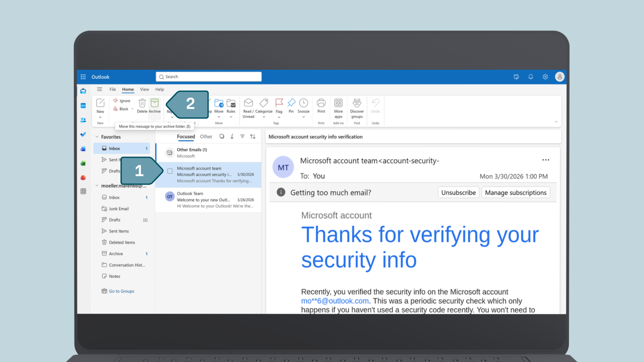Switch to the View tab
This screenshot has height=362, width=644.
point(145,89)
